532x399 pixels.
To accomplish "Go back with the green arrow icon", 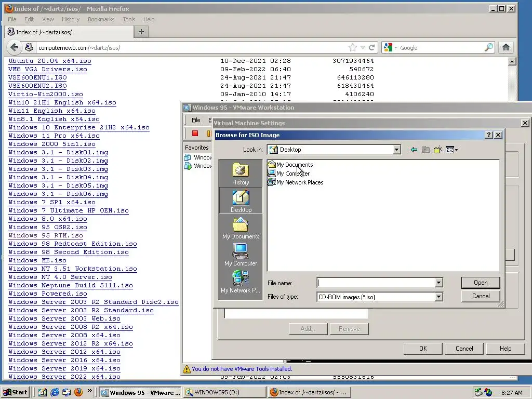I will pyautogui.click(x=414, y=150).
